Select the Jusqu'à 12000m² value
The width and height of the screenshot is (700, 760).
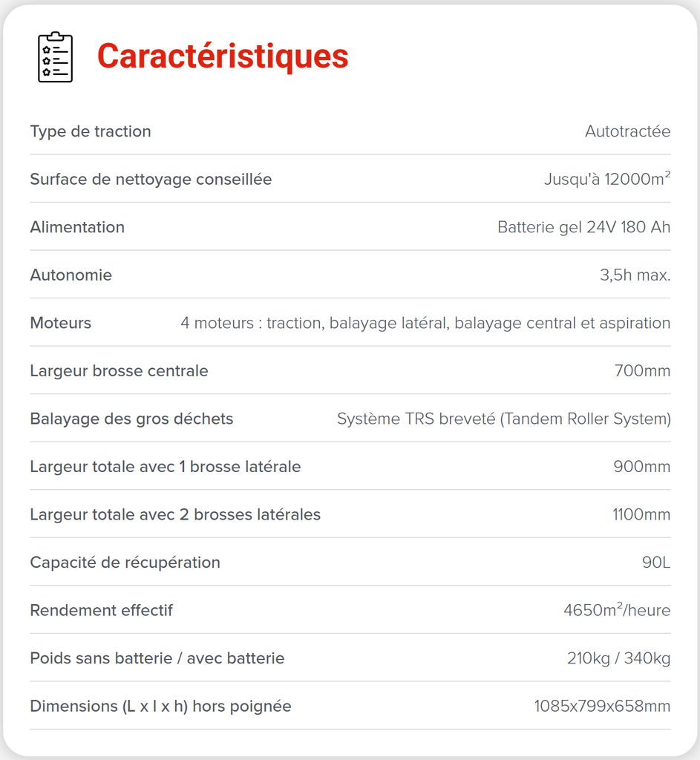pyautogui.click(x=607, y=180)
